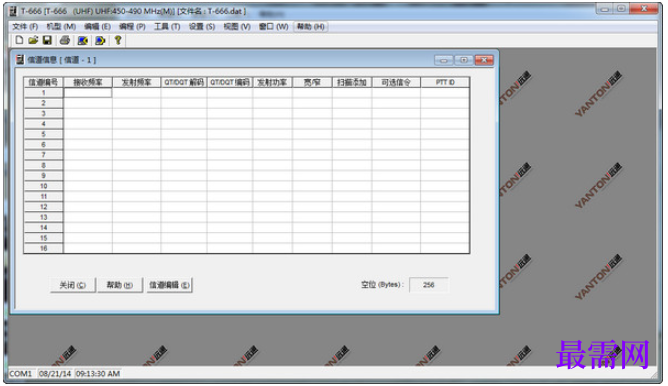Click the 可选信令 column header
668x386 pixels.
(x=396, y=82)
